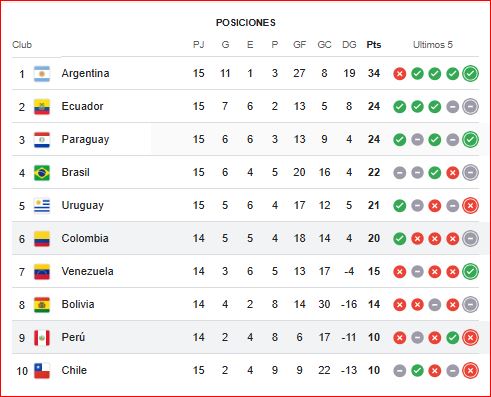
Task: Click the DG column header
Action: tap(349, 45)
